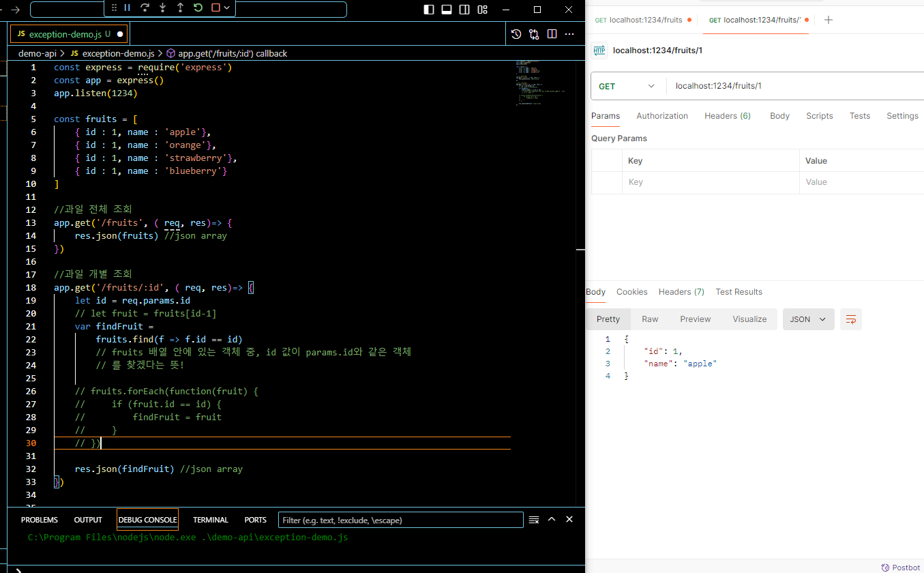Switch to the Scripts request tab

(x=820, y=116)
